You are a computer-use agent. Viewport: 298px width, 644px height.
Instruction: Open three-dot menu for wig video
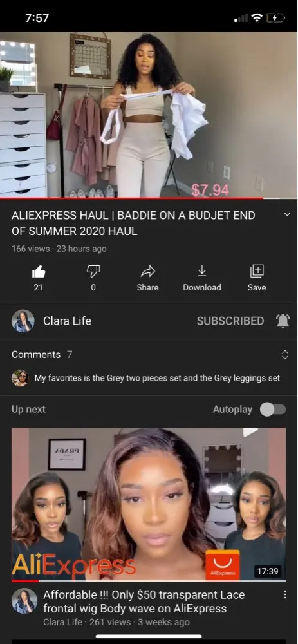point(284,594)
